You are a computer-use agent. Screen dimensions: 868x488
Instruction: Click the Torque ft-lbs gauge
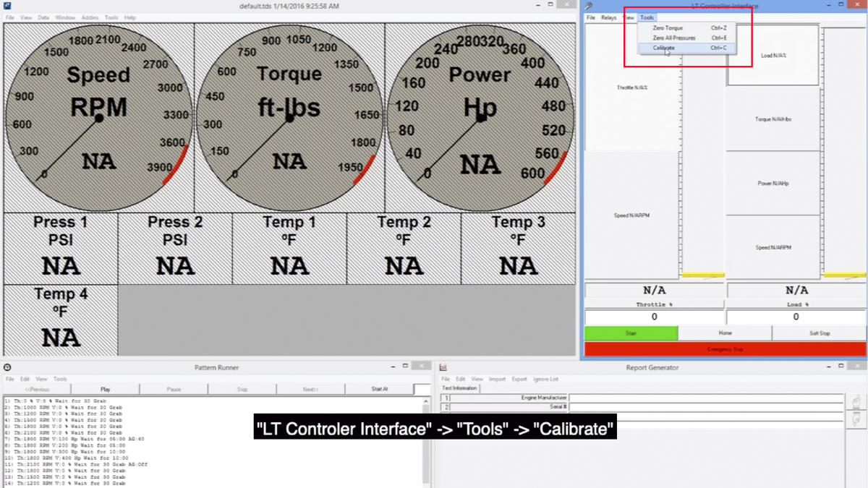pyautogui.click(x=289, y=118)
